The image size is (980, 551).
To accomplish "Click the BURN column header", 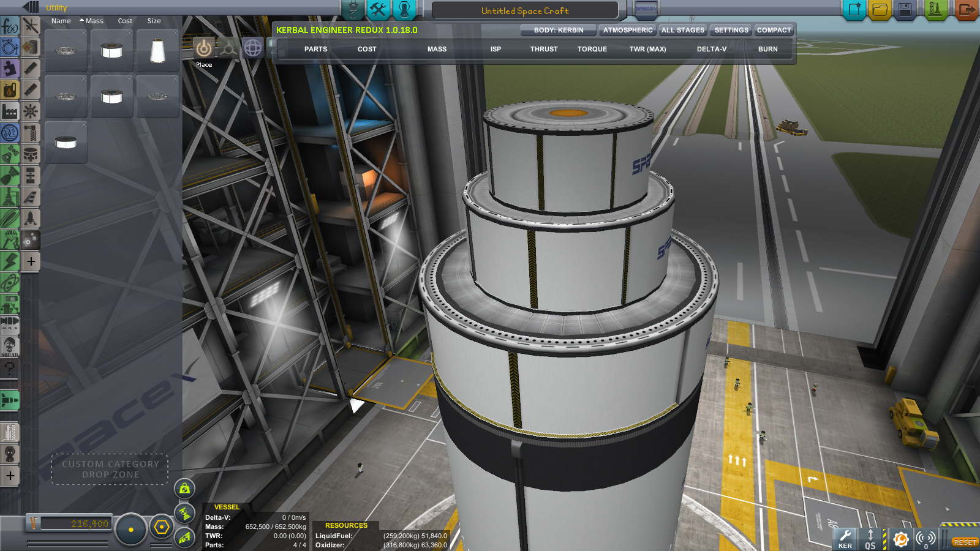I will (x=767, y=49).
